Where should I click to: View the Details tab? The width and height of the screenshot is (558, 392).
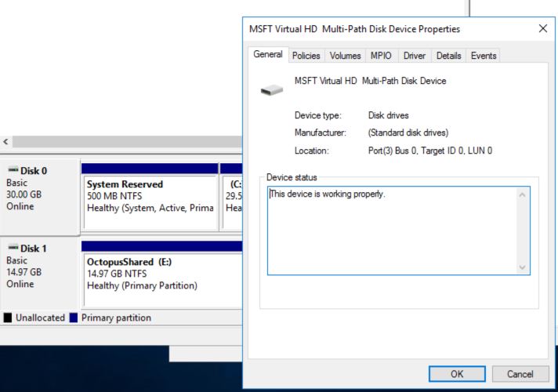click(448, 56)
